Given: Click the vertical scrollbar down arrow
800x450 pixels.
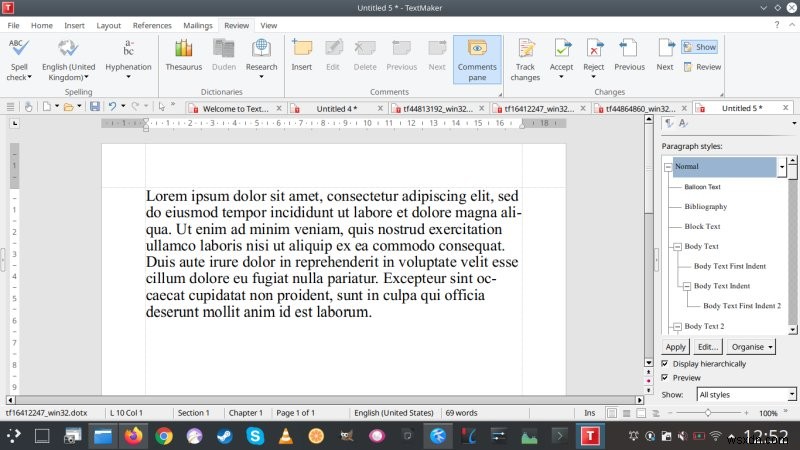Looking at the screenshot, I should coord(648,363).
